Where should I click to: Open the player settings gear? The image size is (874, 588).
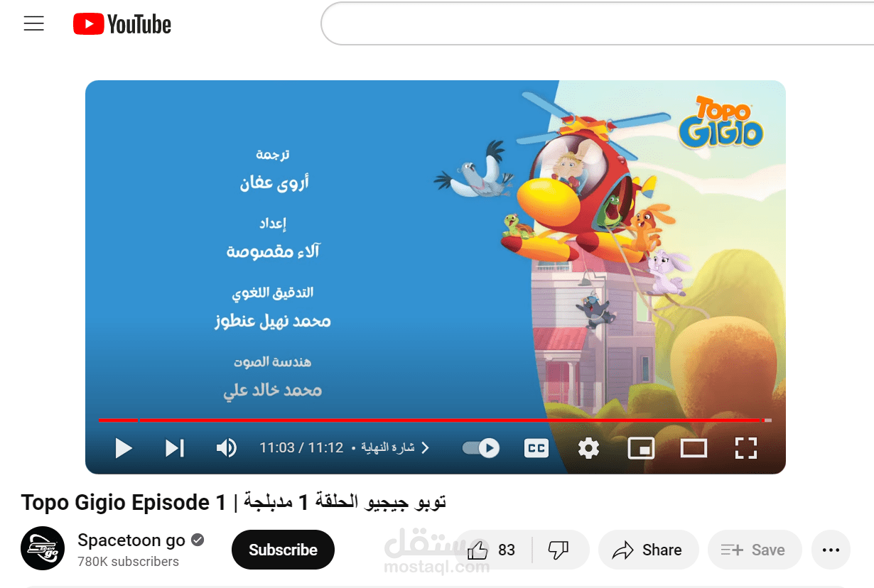pos(588,448)
